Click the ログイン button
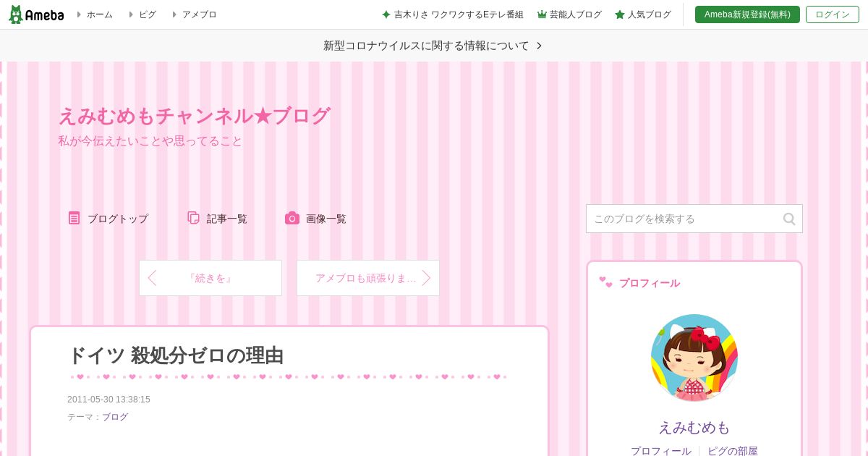 tap(833, 14)
